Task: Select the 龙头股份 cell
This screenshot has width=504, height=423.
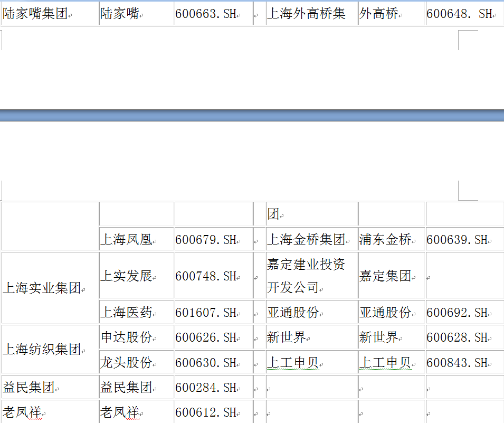Action: (137, 362)
